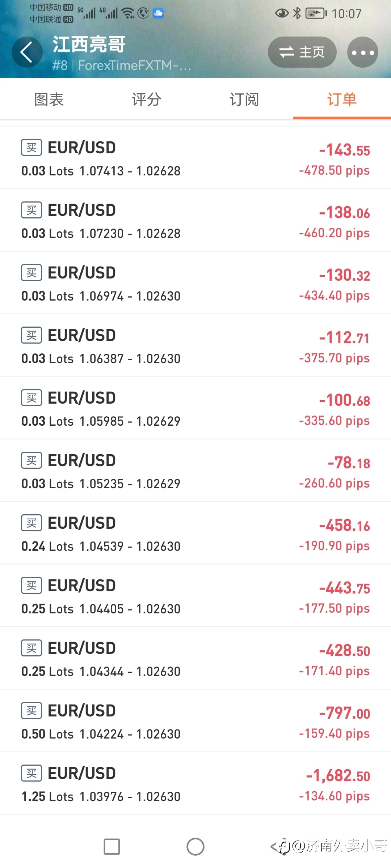Open the three-dots more options menu
Image resolution: width=391 pixels, height=868 pixels.
coord(362,52)
